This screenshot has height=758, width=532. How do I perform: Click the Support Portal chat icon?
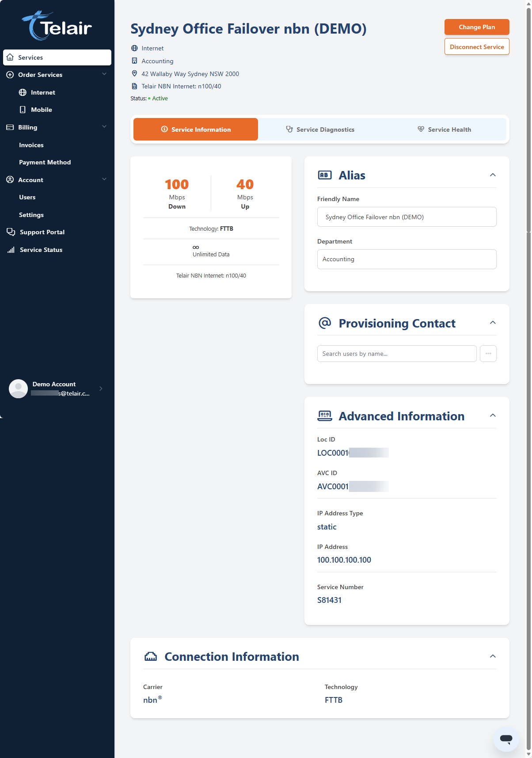11,232
